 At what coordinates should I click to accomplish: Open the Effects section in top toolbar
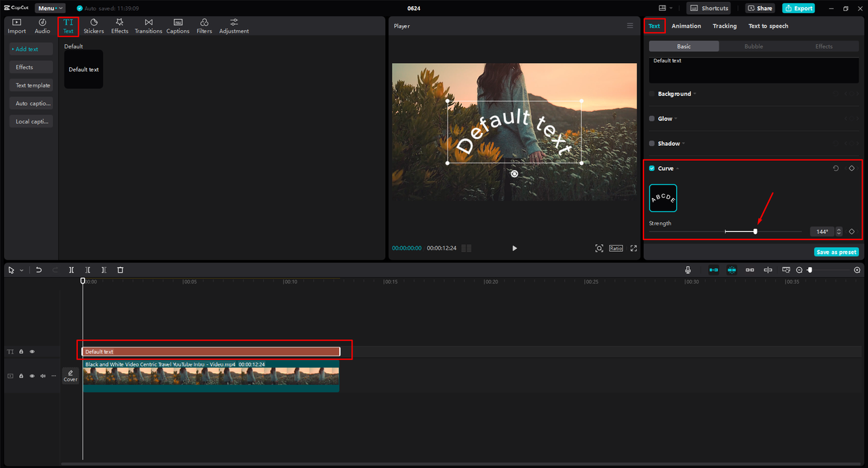click(x=119, y=26)
